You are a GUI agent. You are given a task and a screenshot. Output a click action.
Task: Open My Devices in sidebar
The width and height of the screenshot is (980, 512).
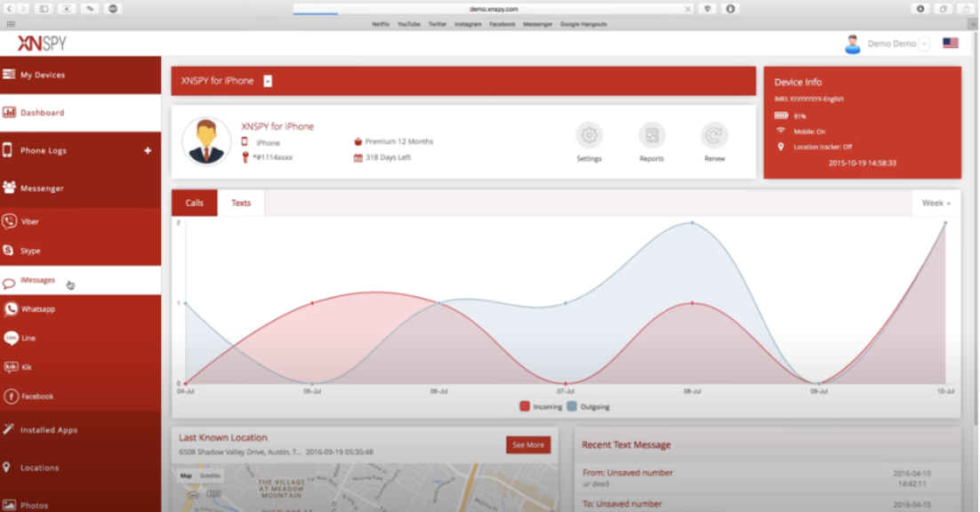click(x=80, y=75)
